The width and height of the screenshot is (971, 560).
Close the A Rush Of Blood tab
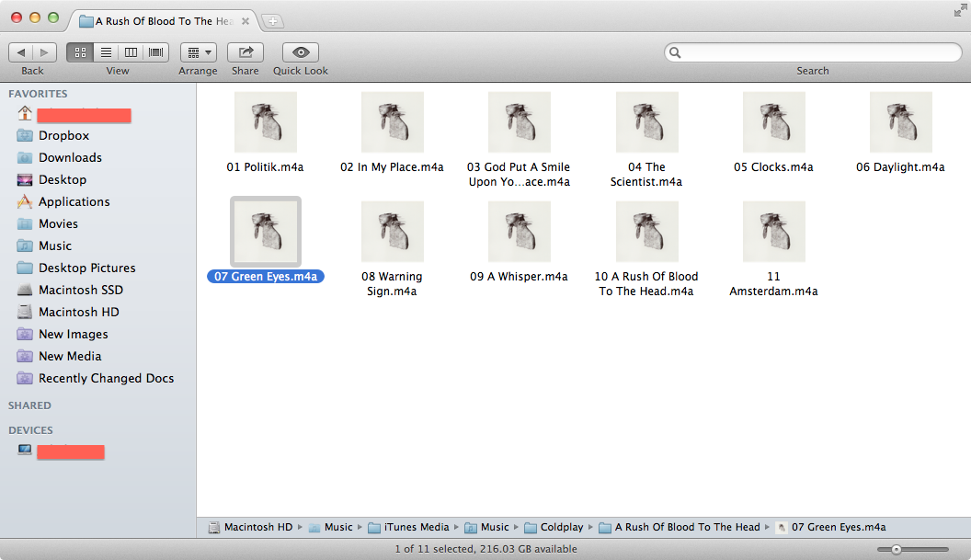coord(246,21)
